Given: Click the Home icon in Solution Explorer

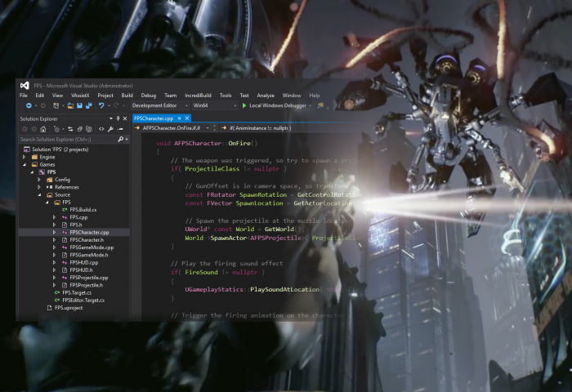Looking at the screenshot, I should click(45, 128).
